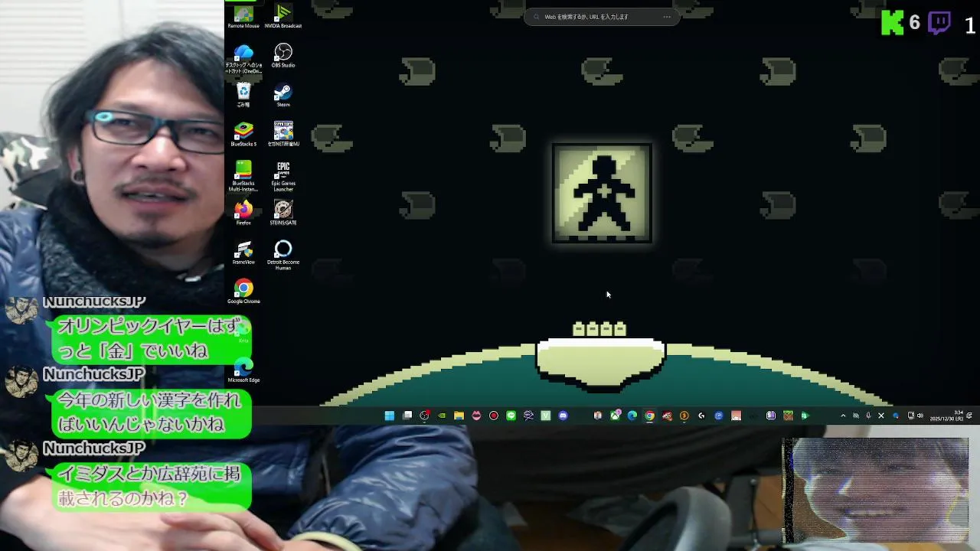Click the search magnifier icon in the search bar
980x551 pixels.
[x=536, y=17]
